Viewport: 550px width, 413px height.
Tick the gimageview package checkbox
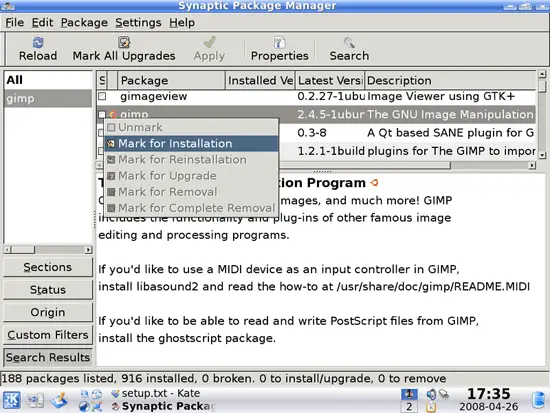102,96
